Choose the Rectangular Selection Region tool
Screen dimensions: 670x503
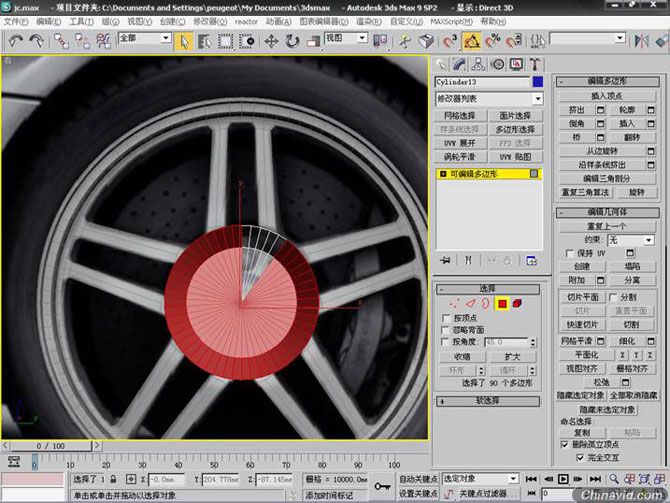[226, 41]
